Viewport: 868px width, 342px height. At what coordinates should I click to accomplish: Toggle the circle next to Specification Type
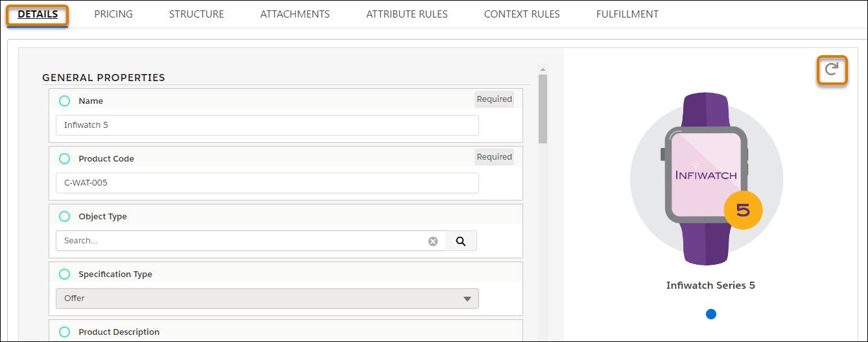coord(64,274)
